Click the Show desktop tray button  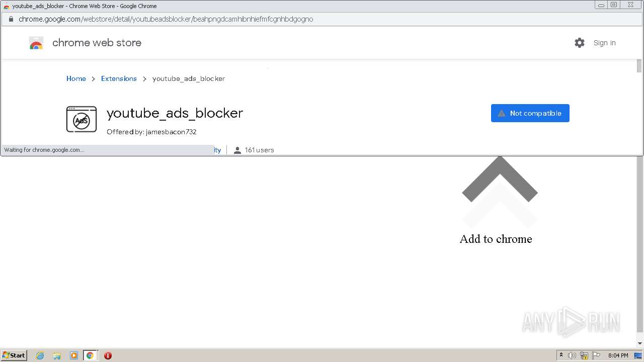tap(638, 355)
